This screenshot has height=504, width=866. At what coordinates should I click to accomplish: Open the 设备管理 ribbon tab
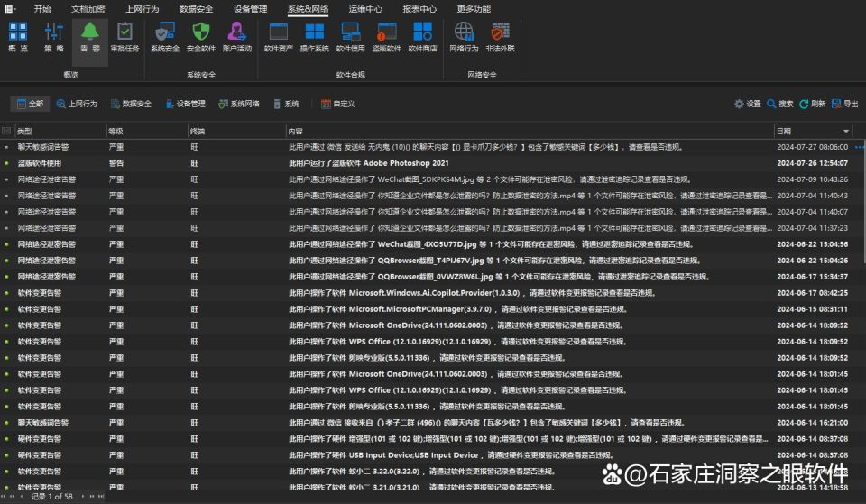250,9
